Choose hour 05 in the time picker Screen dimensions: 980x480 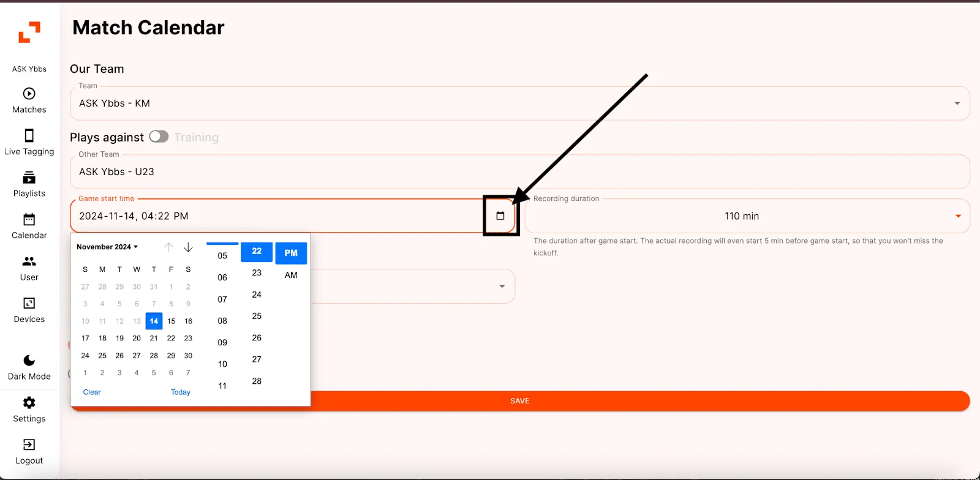[x=222, y=256]
